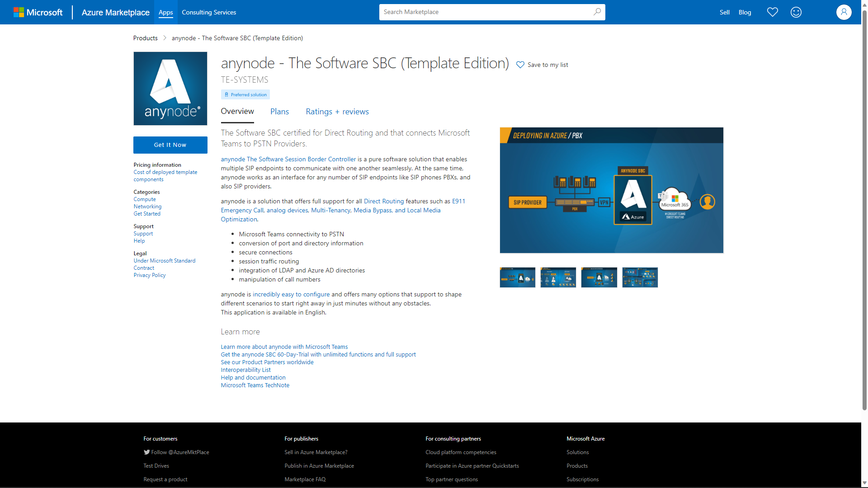
Task: Open Participate in Azure partner Quickstarts link
Action: [x=472, y=466]
